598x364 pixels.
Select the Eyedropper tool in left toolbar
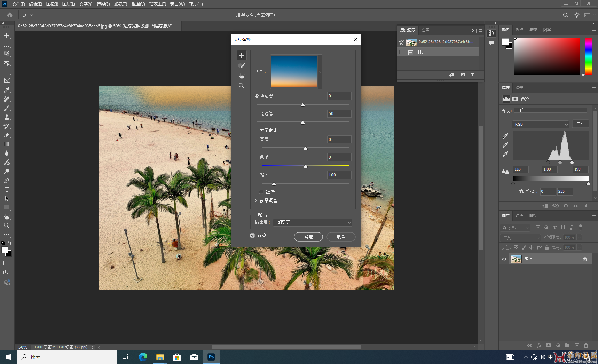[x=7, y=90]
